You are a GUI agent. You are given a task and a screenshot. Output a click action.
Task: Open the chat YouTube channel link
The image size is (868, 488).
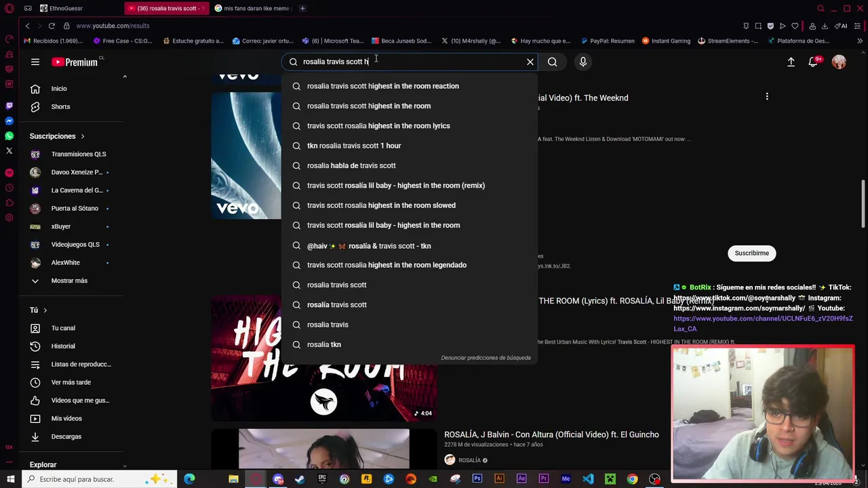point(763,323)
